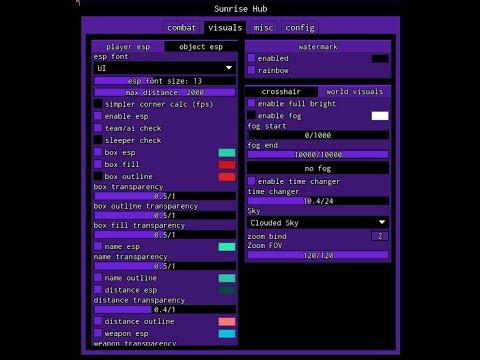The width and height of the screenshot is (480, 360).
Task: Enable the sleeper check checkbox
Action: pyautogui.click(x=98, y=140)
